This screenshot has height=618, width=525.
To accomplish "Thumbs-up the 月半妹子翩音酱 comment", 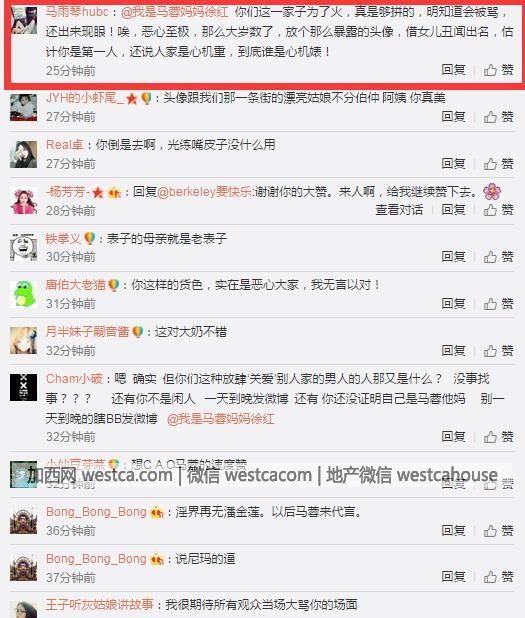I will (499, 350).
